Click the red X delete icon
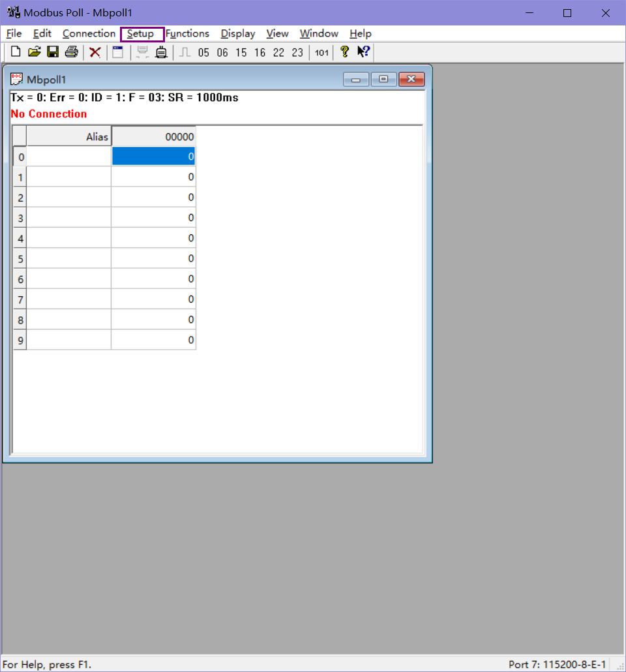Image resolution: width=626 pixels, height=672 pixels. click(95, 52)
